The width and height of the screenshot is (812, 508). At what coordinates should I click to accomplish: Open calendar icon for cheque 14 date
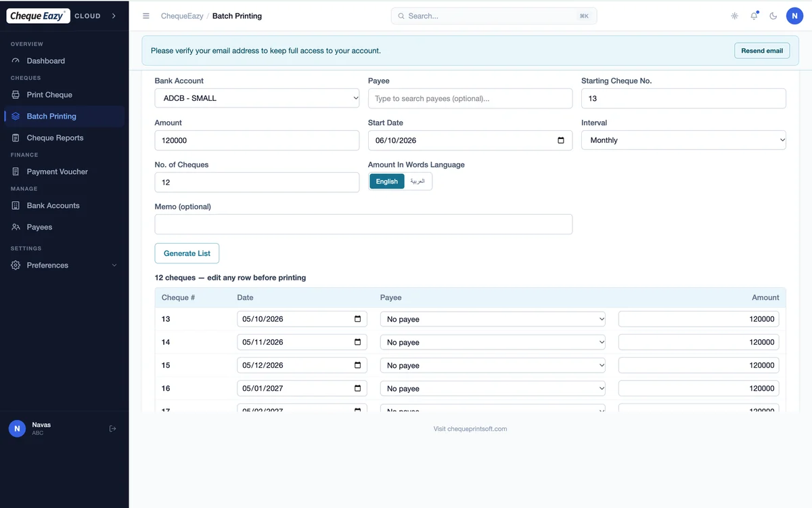pyautogui.click(x=358, y=342)
